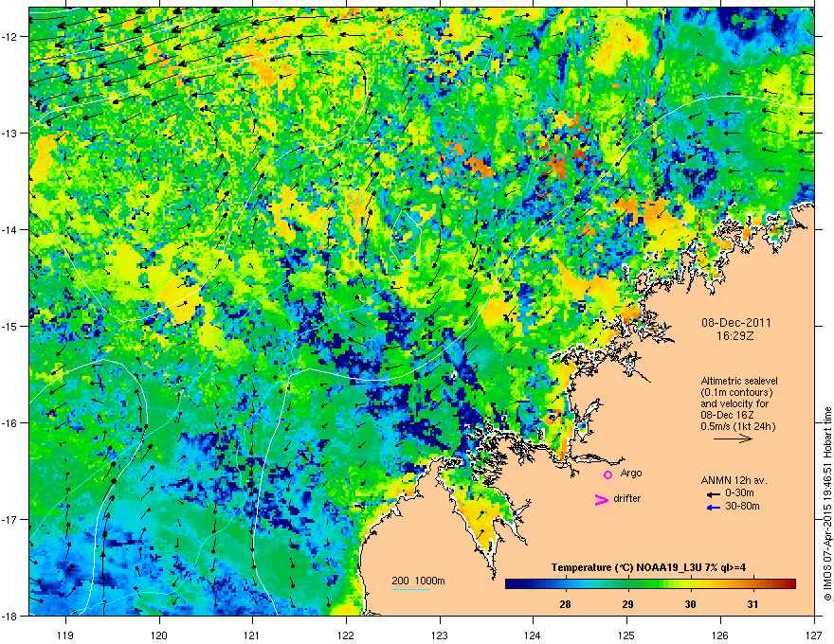834x644 pixels.
Task: Click the '200 1000m' depth contour label
Action: [x=418, y=581]
